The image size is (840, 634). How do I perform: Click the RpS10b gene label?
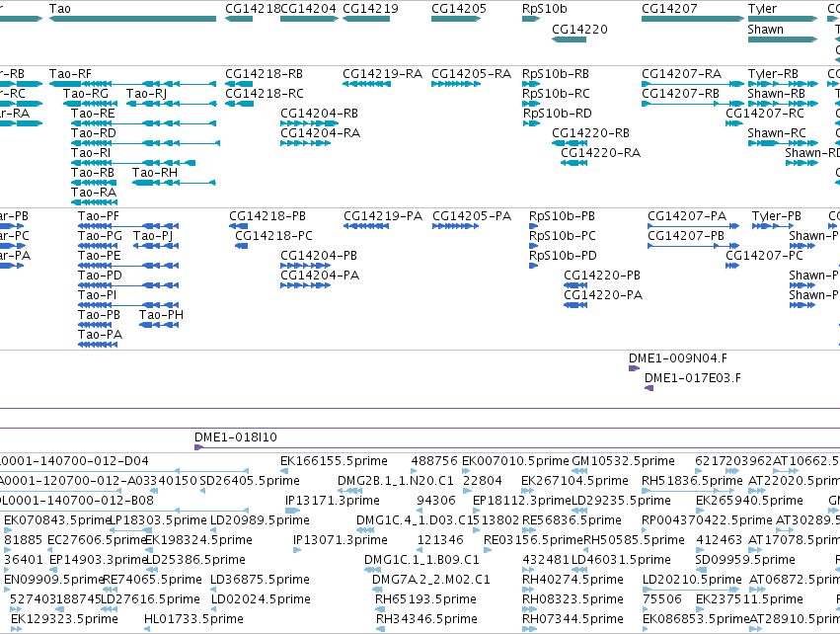[x=544, y=9]
